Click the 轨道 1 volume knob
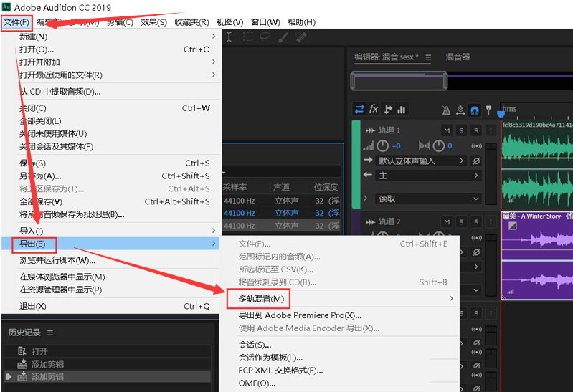The height and width of the screenshot is (392, 573). click(382, 146)
